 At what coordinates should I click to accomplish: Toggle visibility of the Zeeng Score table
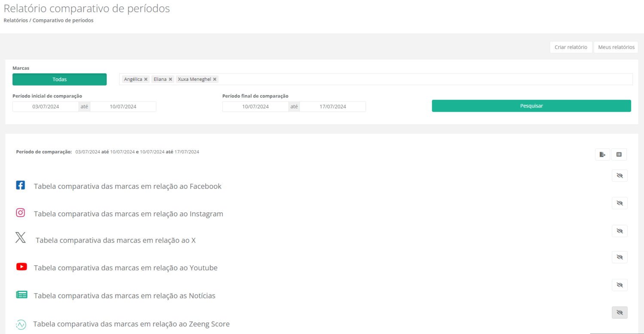click(x=619, y=313)
